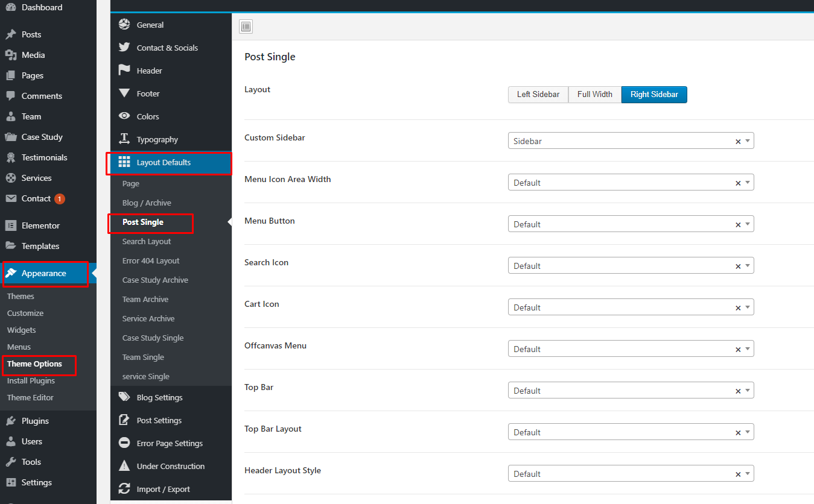Click the Services icon in the admin menu

click(11, 178)
